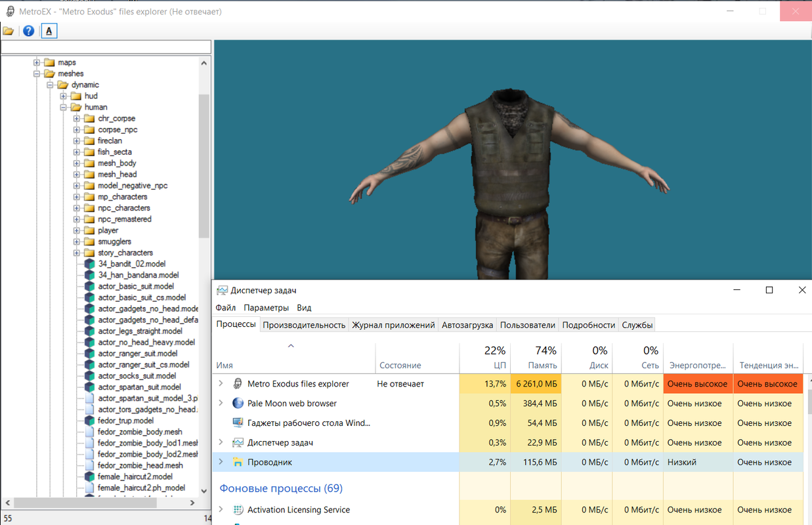812x525 pixels.
Task: Click the fedor_zombie_body.mesh file icon
Action: (x=90, y=432)
